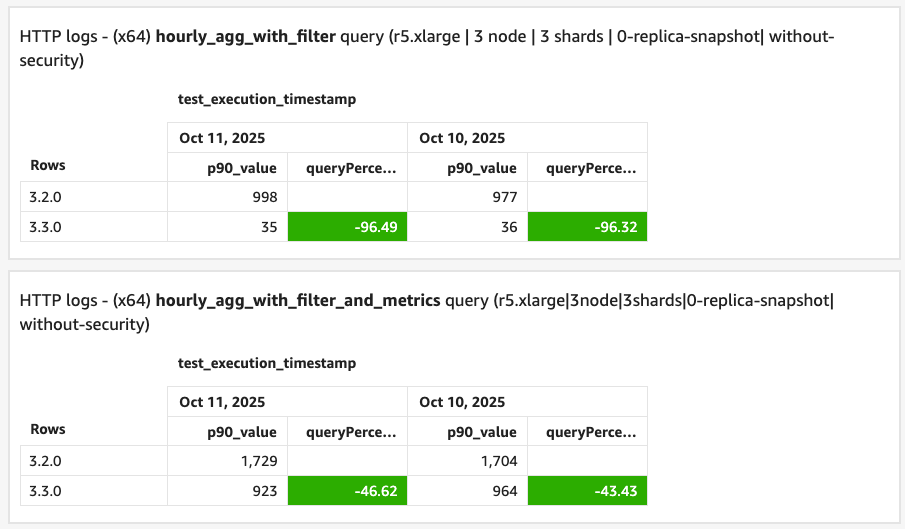905x529 pixels.
Task: Click the hourly_agg_with_filter_and_metrics panel title
Action: [298, 299]
